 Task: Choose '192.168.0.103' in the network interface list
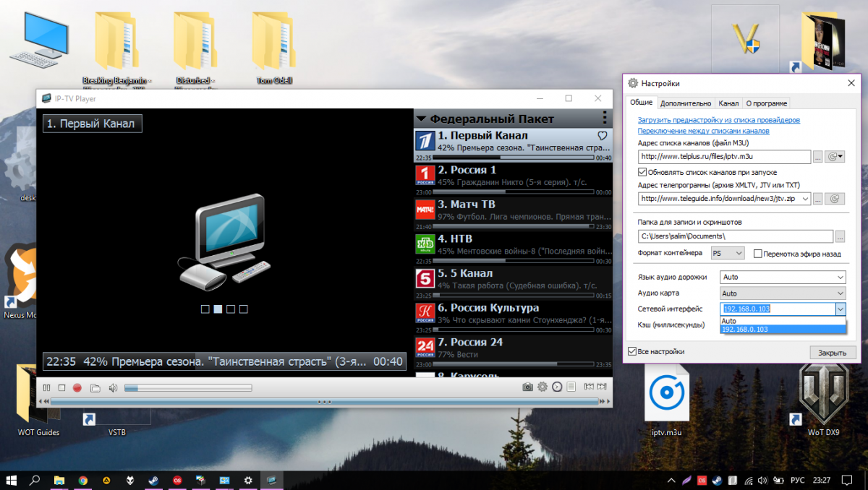pos(783,330)
